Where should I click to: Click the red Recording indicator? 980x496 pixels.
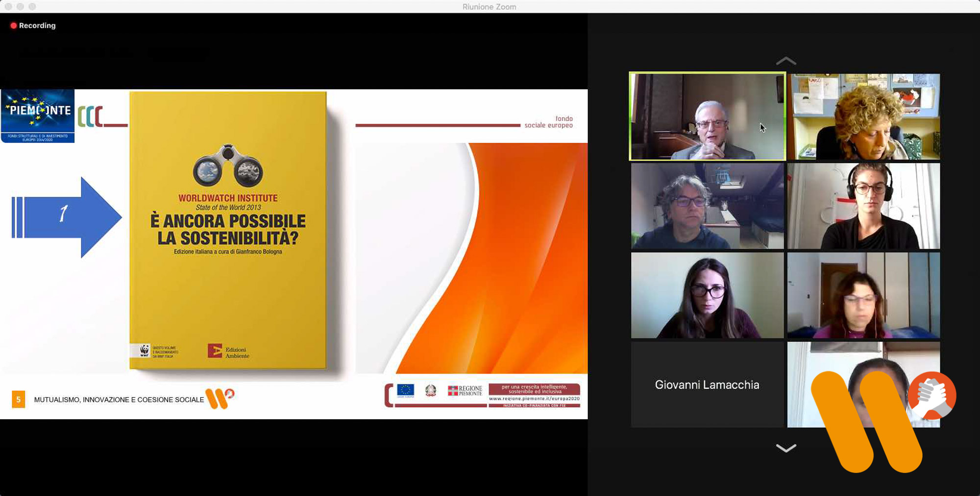pos(33,25)
